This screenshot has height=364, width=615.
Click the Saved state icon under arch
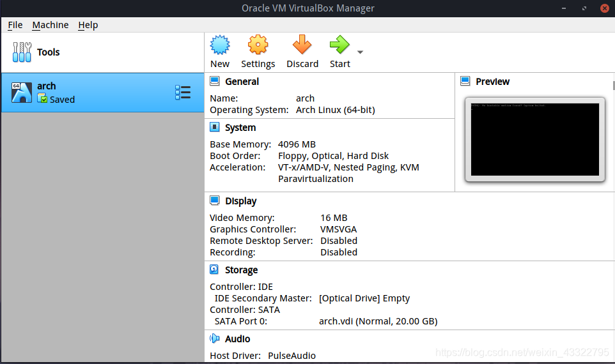click(x=42, y=98)
